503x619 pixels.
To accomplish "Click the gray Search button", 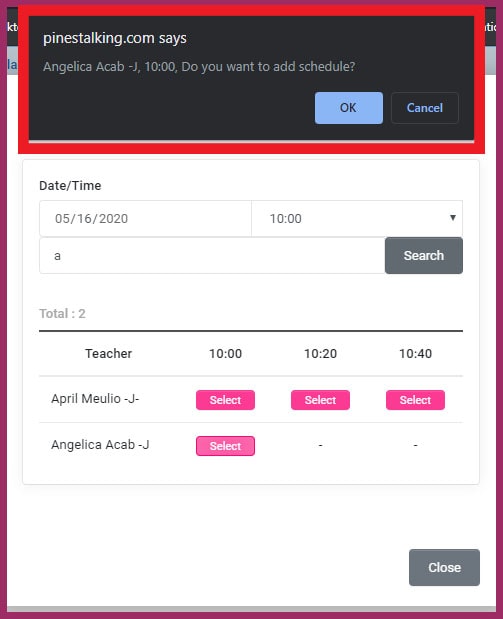I will pos(424,255).
